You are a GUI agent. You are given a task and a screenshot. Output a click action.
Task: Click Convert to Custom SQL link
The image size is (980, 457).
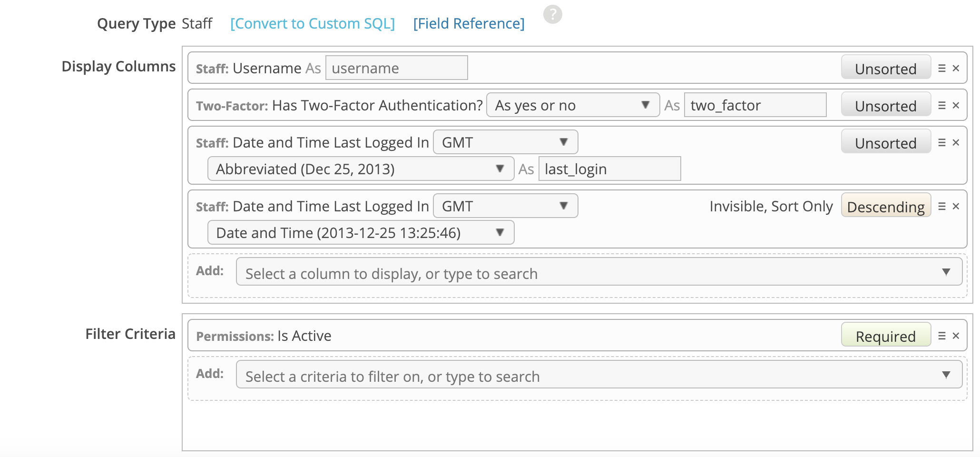point(312,23)
